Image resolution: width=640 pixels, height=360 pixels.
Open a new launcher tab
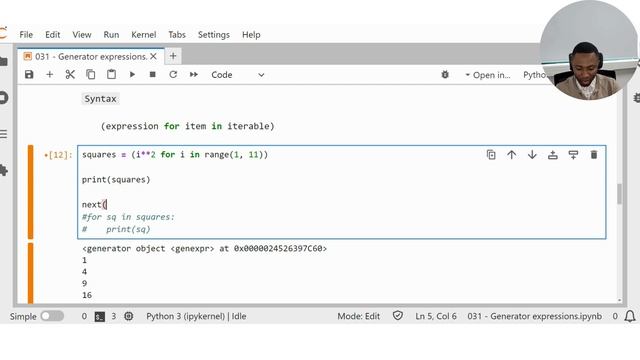pos(173,56)
